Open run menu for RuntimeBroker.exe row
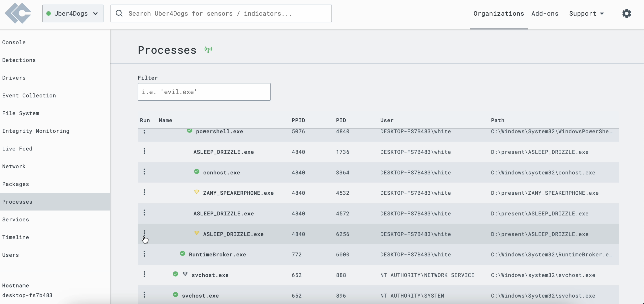This screenshot has height=304, width=644. (144, 254)
